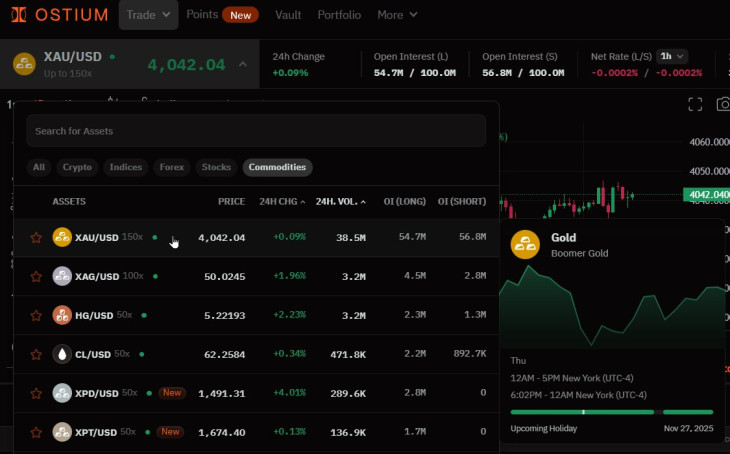Viewport: 730px width, 454px height.
Task: Toggle the star for XAG/USD
Action: click(36, 277)
